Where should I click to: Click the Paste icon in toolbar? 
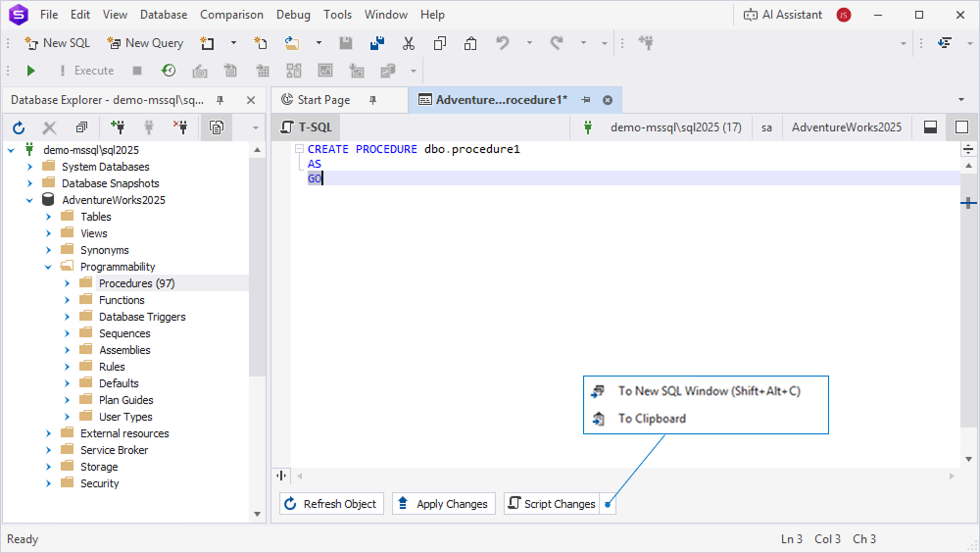[470, 43]
